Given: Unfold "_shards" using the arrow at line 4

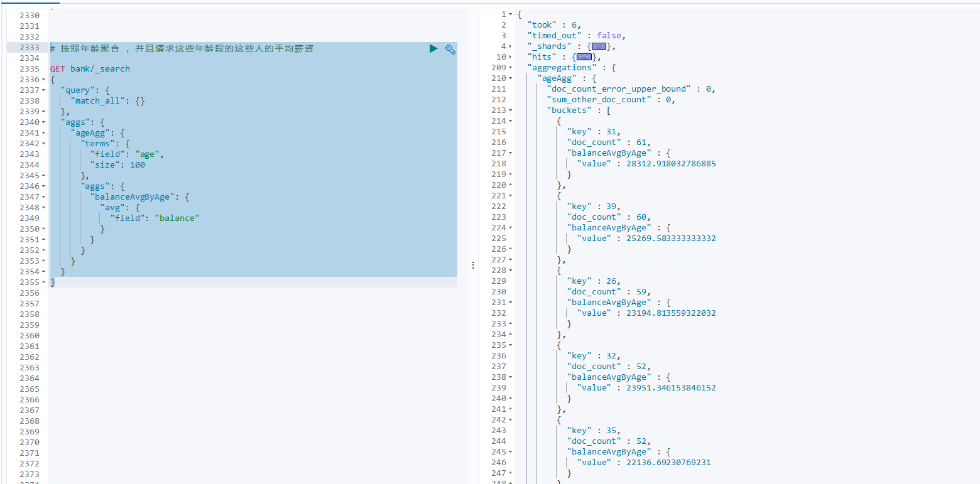Looking at the screenshot, I should (511, 46).
